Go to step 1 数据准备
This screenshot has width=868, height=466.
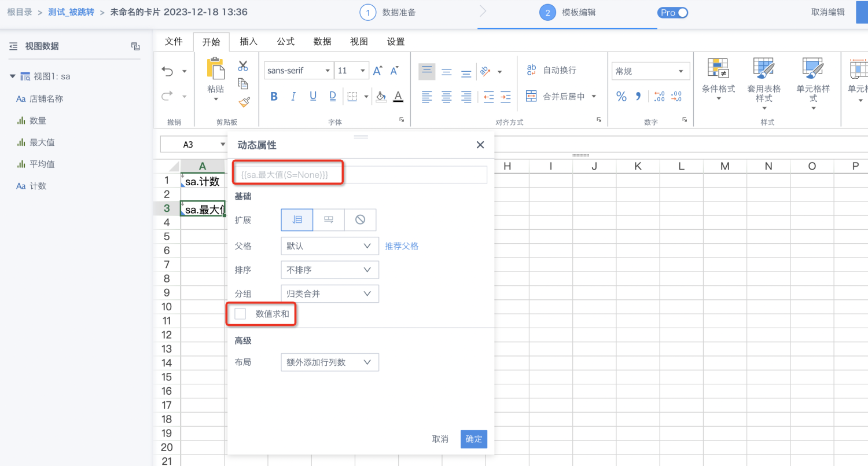coord(388,13)
